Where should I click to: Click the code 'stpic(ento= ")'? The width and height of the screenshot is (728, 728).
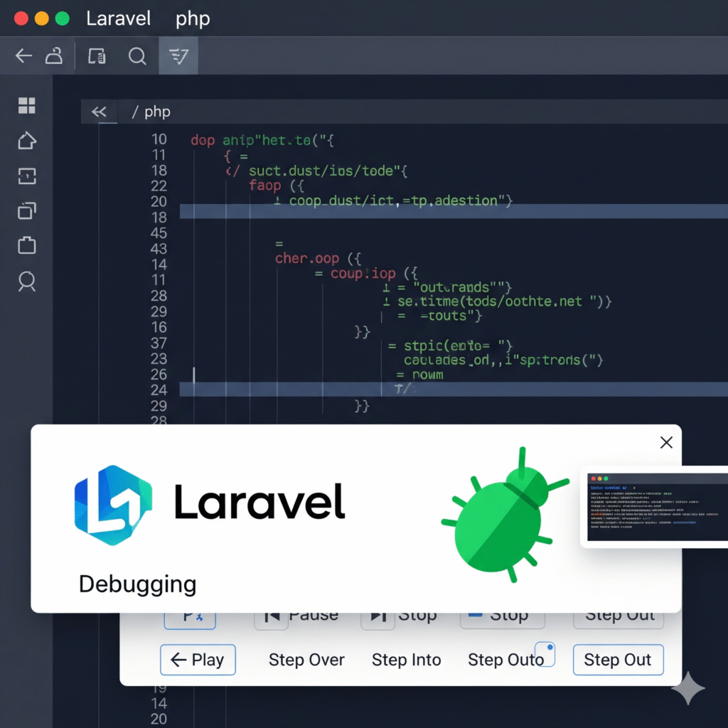pos(459,346)
